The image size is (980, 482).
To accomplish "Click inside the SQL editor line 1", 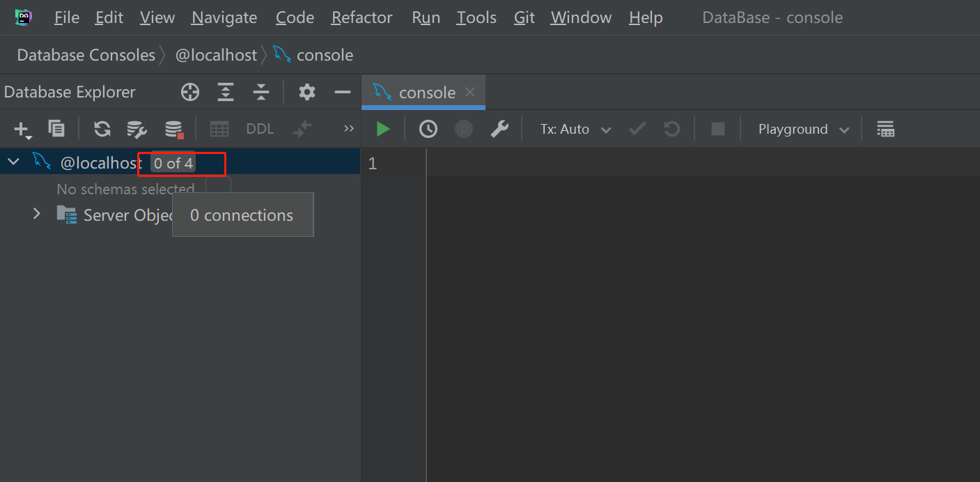I will [x=627, y=164].
